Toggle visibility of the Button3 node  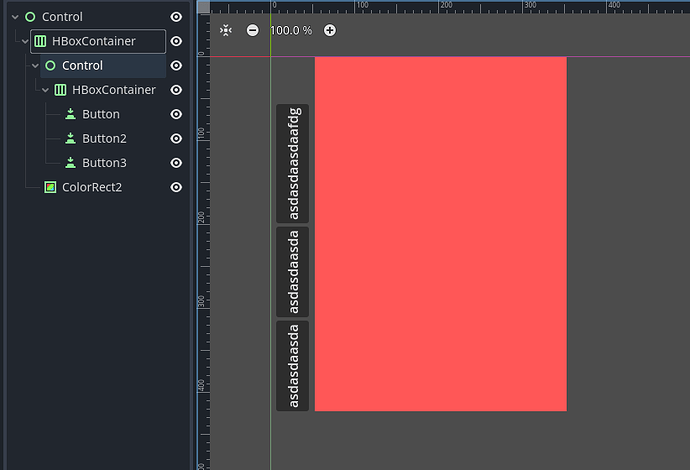(176, 162)
